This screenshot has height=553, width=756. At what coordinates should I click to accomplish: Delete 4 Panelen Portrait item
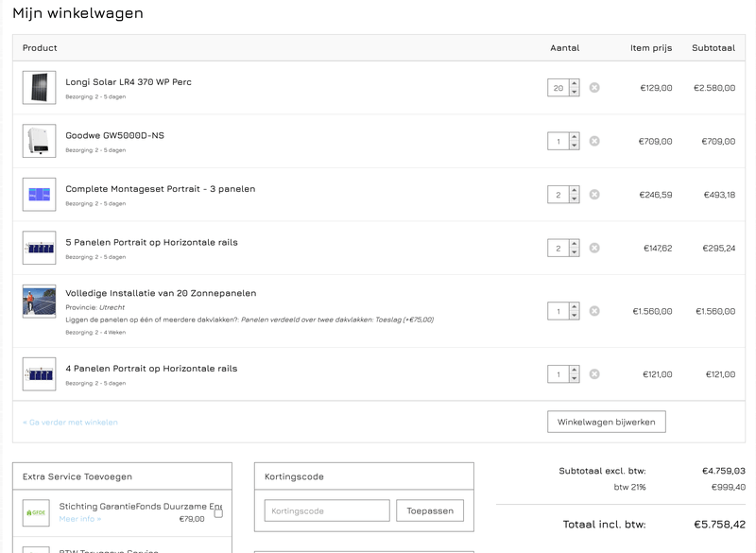tap(594, 374)
